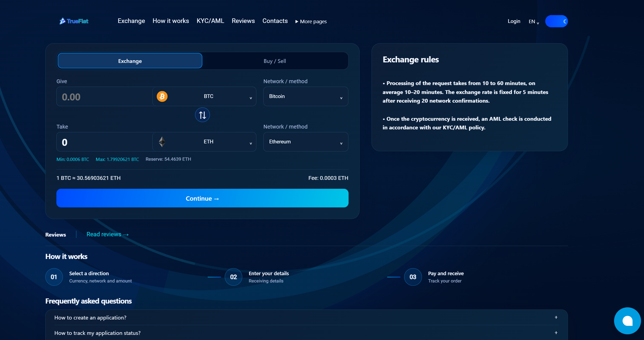Click the Continue button
644x340 pixels.
pyautogui.click(x=202, y=198)
